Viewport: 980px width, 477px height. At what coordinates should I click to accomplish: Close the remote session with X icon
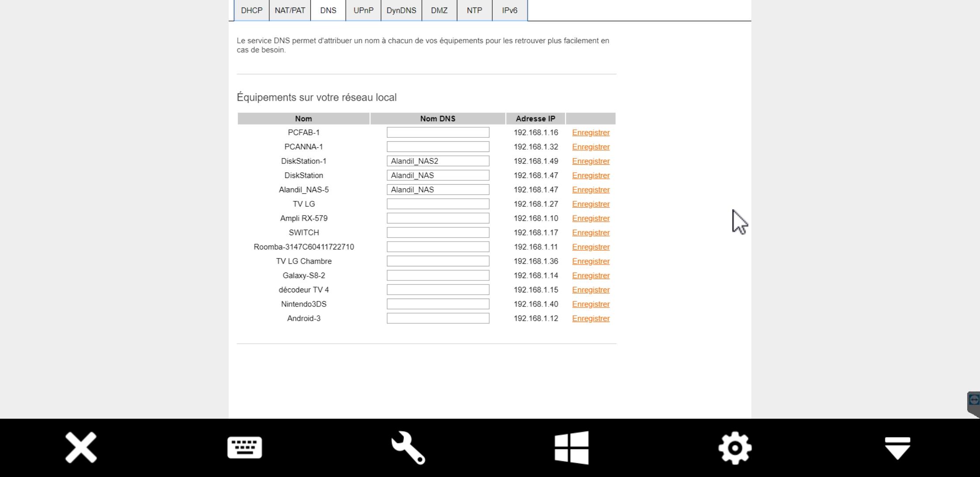(x=81, y=447)
